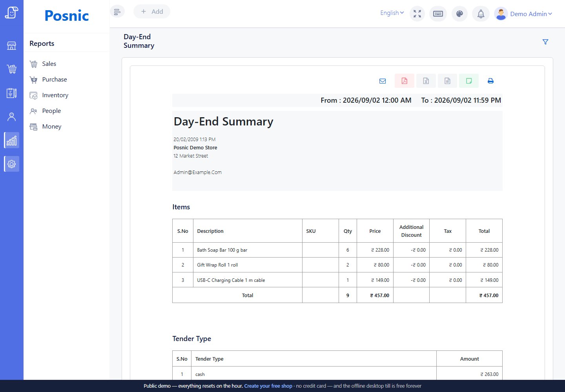Click the To date '2026/09/02 11:59 PM'

pos(468,100)
